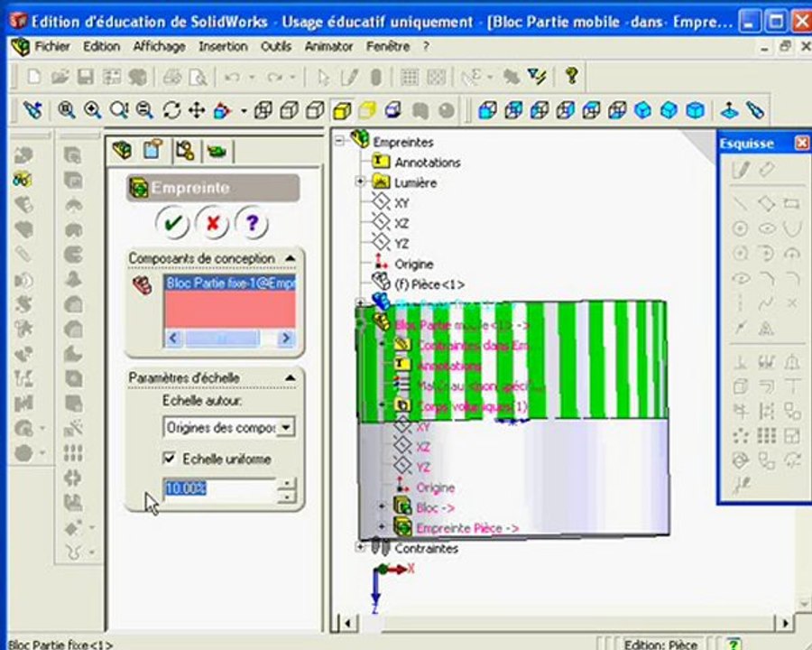Expand Empreinte Pièce -> tree node
The height and width of the screenshot is (650, 812).
point(382,526)
